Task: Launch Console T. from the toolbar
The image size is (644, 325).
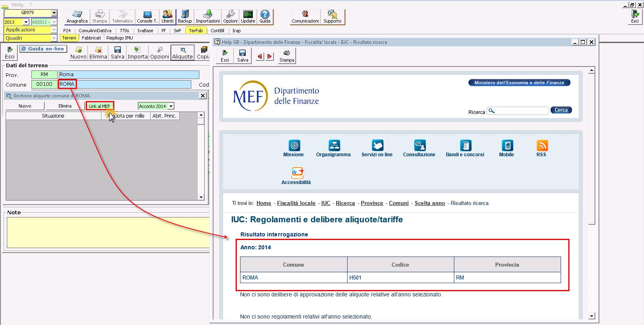Action: click(x=147, y=17)
